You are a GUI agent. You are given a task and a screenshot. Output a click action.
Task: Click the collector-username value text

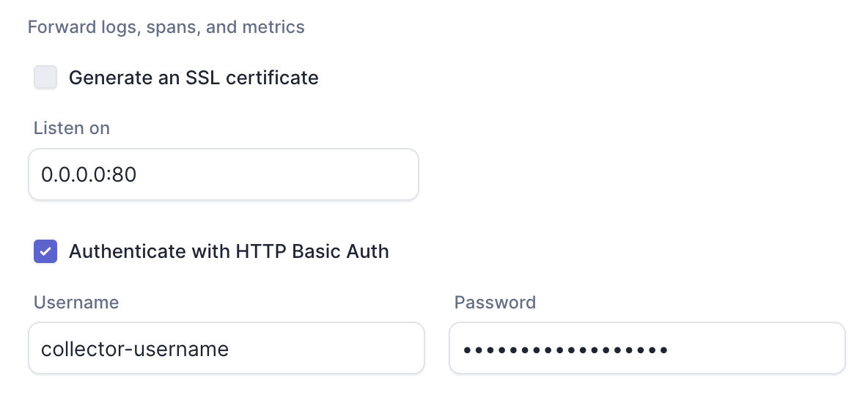click(x=135, y=349)
